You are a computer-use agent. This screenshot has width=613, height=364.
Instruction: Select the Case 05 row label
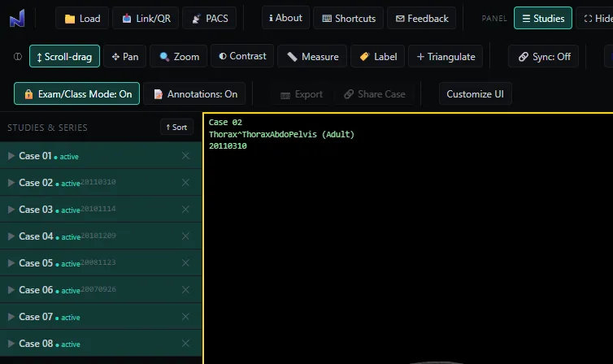36,263
